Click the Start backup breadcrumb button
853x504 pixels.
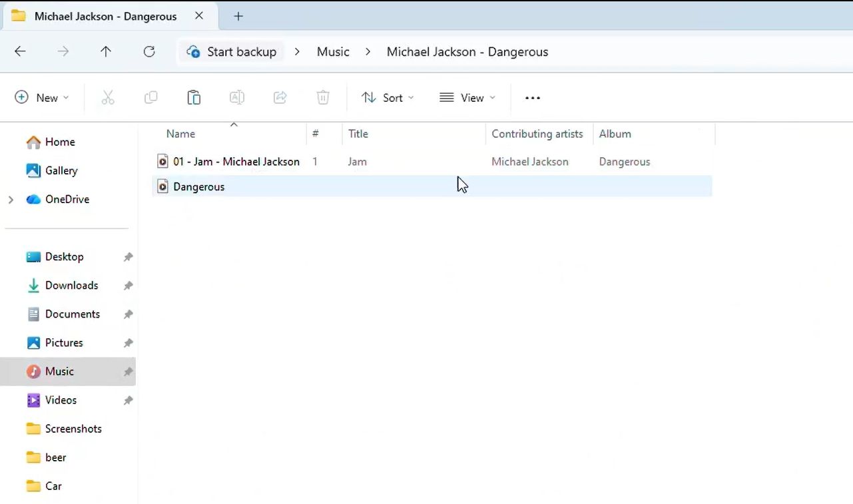[x=232, y=51]
